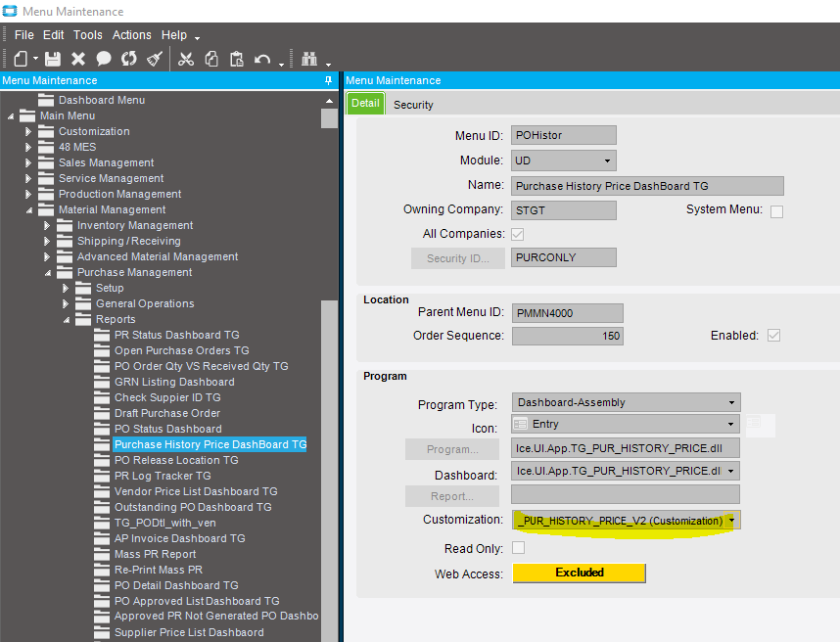This screenshot has height=642, width=840.
Task: Toggle the Enabled checkbox
Action: [774, 336]
